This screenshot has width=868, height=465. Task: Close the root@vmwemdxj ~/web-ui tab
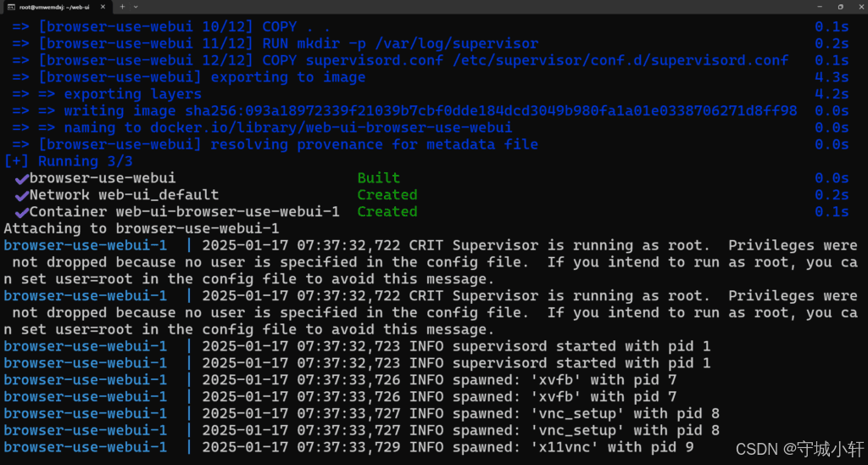pos(103,7)
